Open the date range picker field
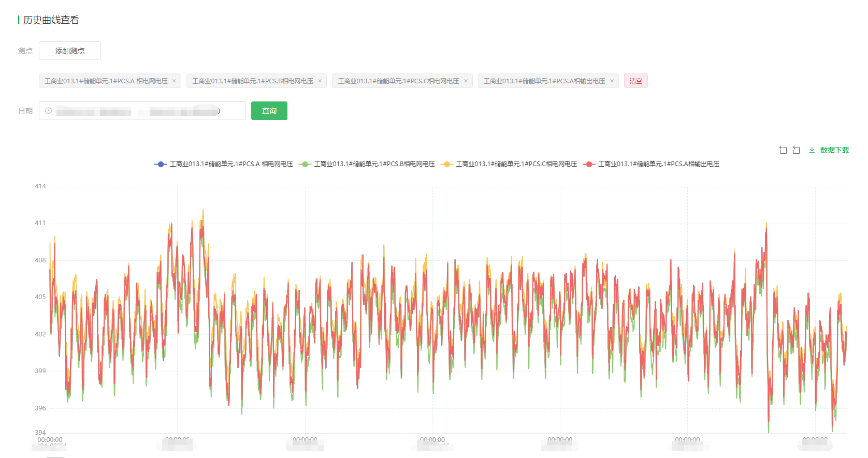868x458 pixels. coord(142,111)
